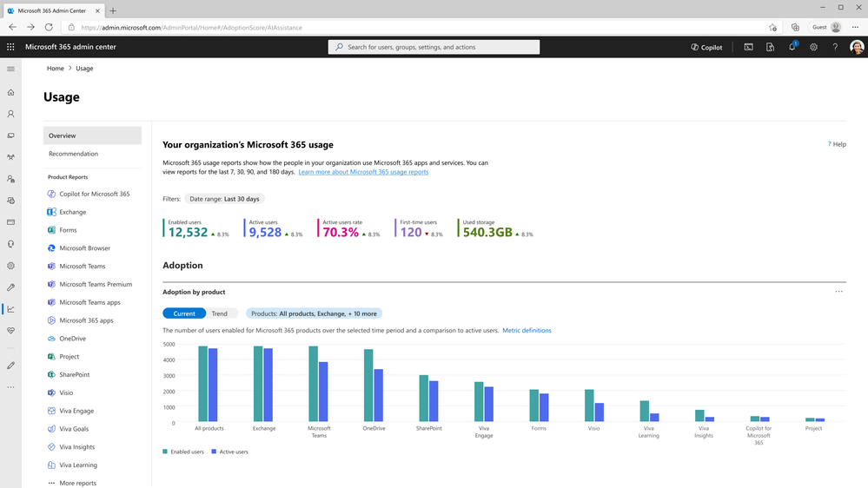Open the Products filter dropdown
The width and height of the screenshot is (868, 488).
(x=314, y=313)
